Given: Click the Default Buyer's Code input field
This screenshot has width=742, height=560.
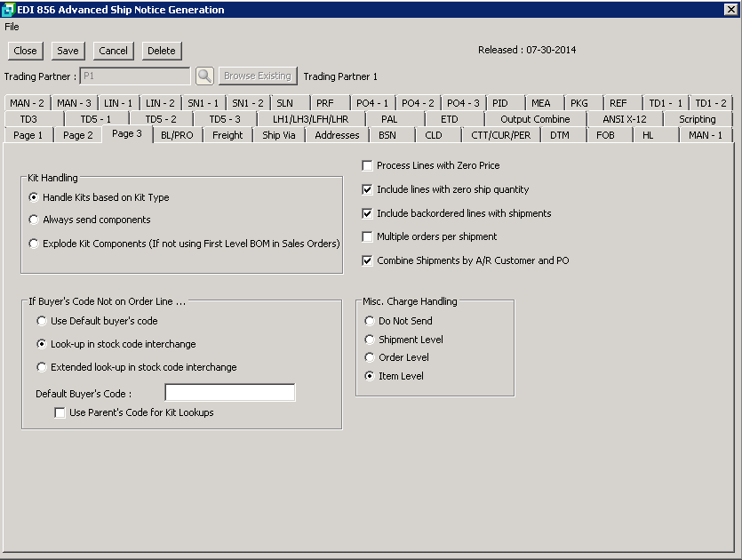Looking at the screenshot, I should (x=230, y=393).
